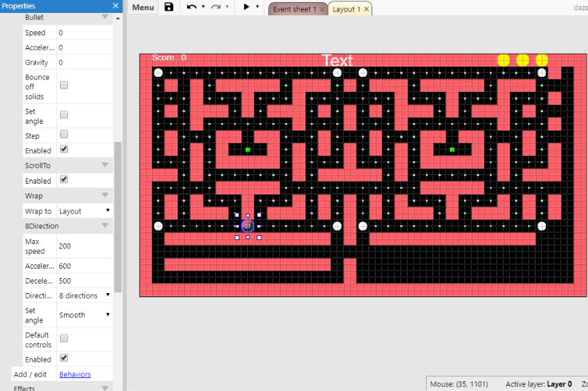This screenshot has height=391, width=588.
Task: Click the Save project disk icon
Action: pyautogui.click(x=169, y=7)
